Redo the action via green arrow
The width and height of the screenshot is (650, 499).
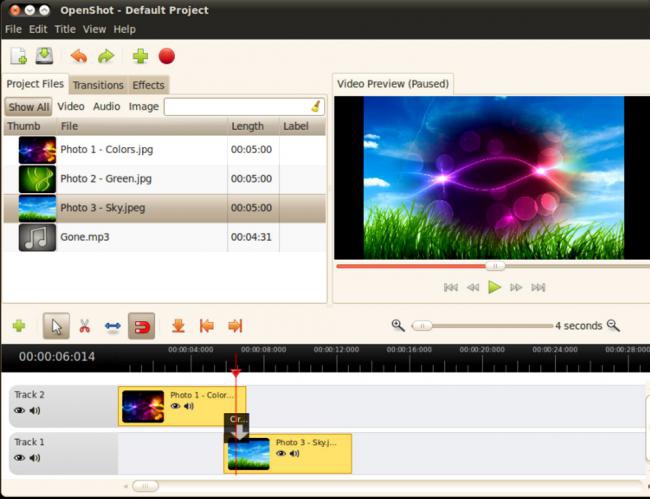pyautogui.click(x=106, y=56)
